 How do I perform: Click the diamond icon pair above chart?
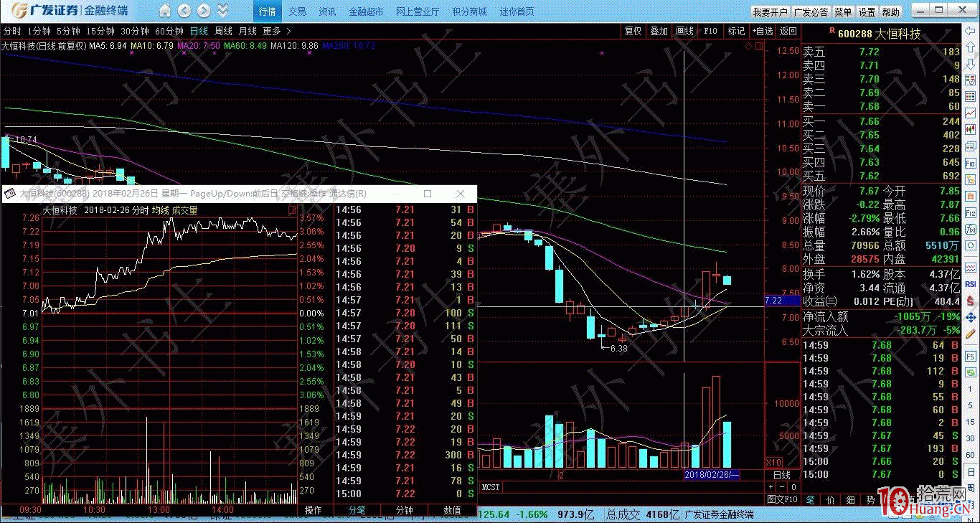(753, 47)
